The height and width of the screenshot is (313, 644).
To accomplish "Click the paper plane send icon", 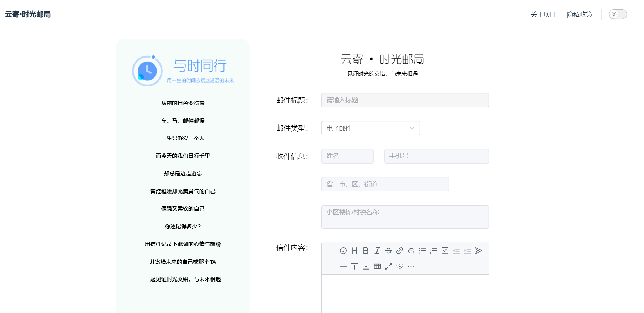I will [479, 250].
